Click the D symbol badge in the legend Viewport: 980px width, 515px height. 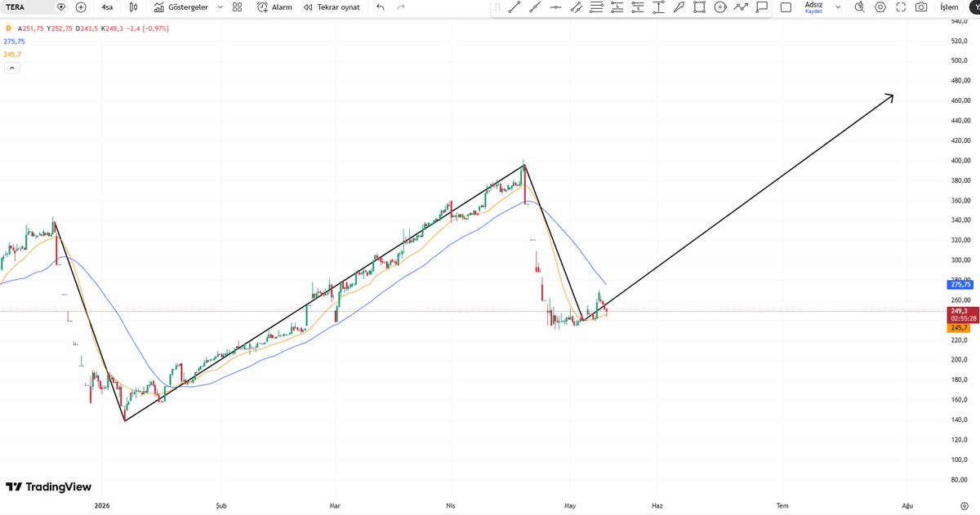[7, 29]
